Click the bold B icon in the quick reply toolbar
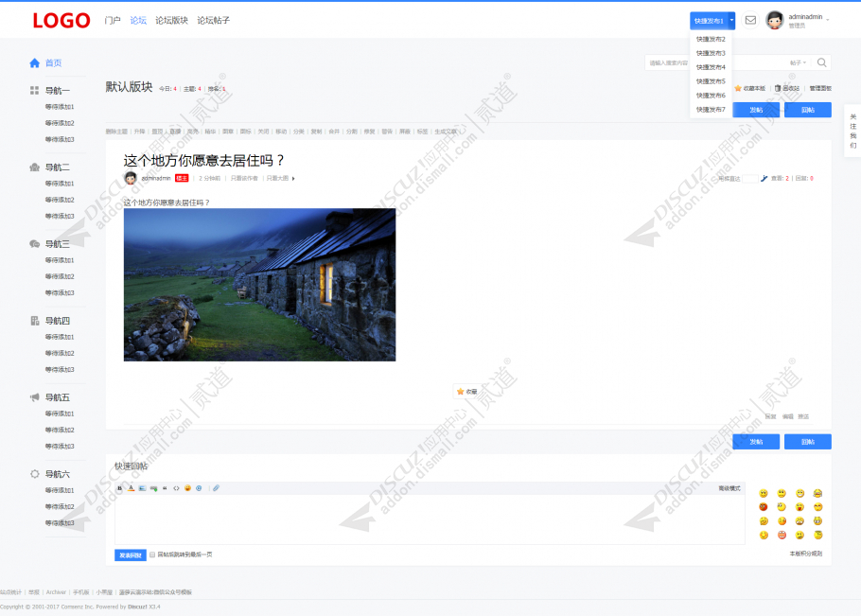The width and height of the screenshot is (861, 616). 120,488
